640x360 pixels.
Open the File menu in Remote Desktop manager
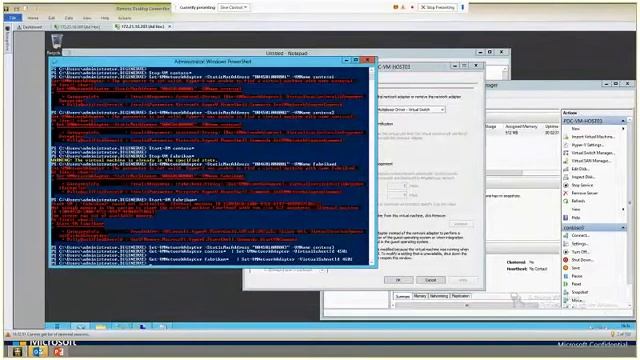[x=13, y=18]
